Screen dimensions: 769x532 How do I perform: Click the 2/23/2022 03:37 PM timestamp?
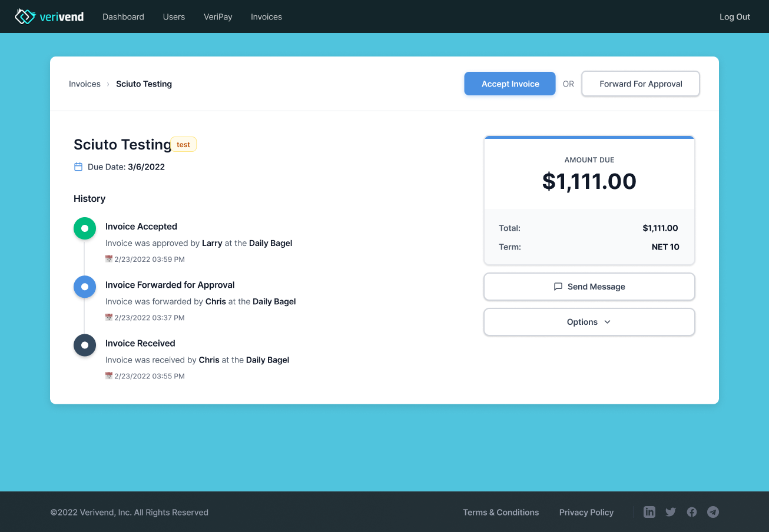[x=150, y=317]
